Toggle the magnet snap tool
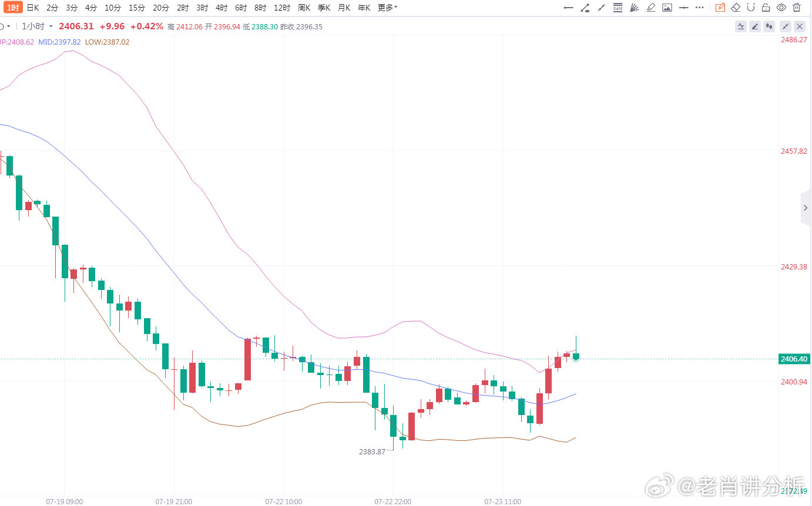The width and height of the screenshot is (812, 506). pos(751,8)
